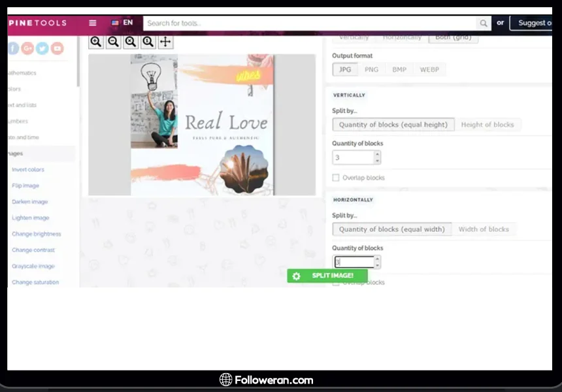Click the reset zoom 1:1 icon
Viewport: 562px width, 392px height.
148,42
